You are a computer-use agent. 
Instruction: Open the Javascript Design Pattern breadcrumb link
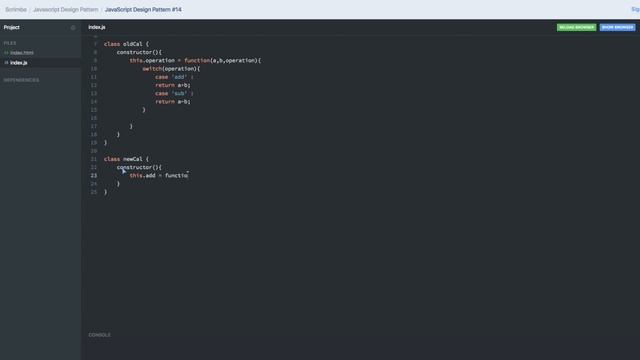coord(66,9)
